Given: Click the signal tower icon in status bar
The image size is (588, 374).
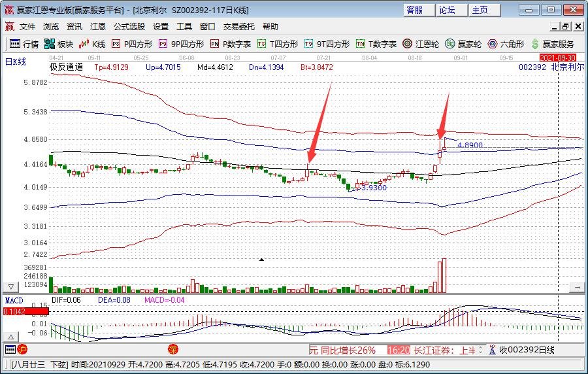Looking at the screenshot, I should click(x=493, y=350).
